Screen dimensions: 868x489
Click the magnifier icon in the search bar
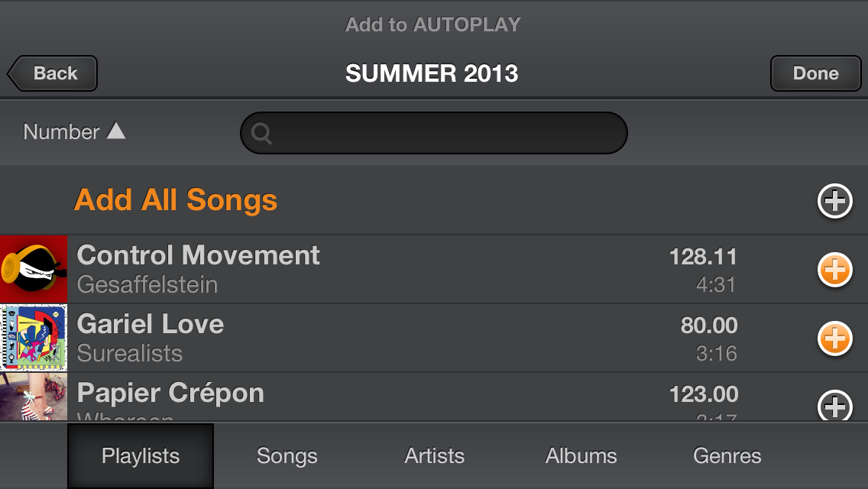tap(261, 134)
